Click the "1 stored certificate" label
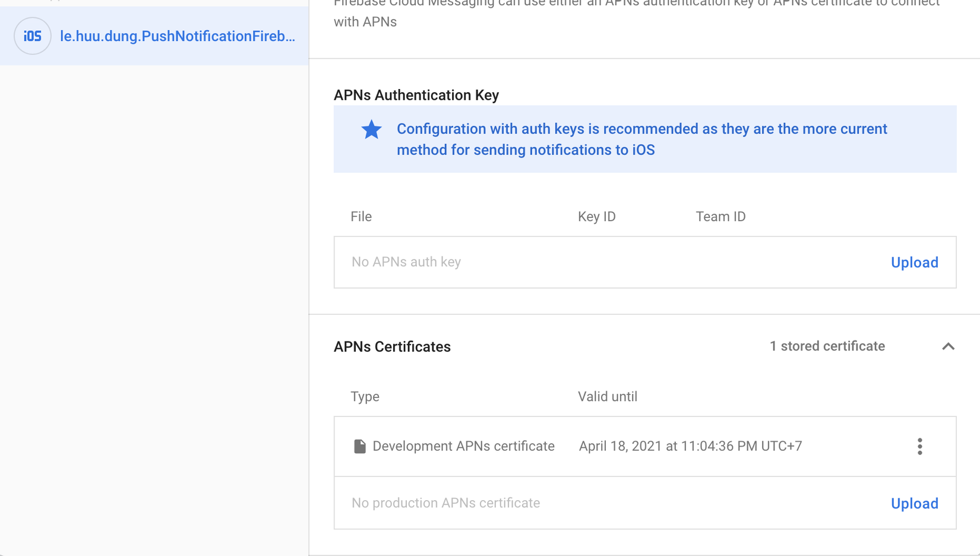Screen dimensions: 980x556 (827, 346)
